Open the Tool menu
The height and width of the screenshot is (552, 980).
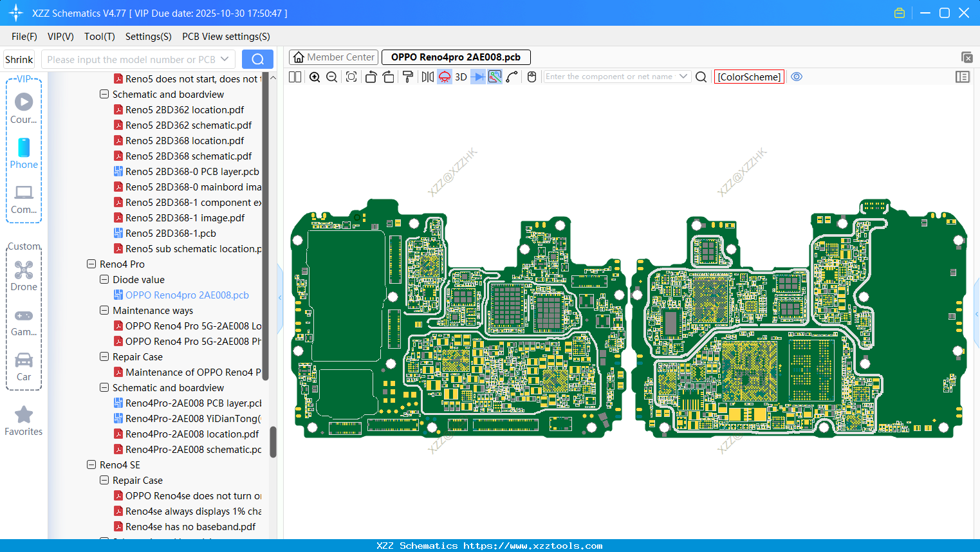click(100, 37)
